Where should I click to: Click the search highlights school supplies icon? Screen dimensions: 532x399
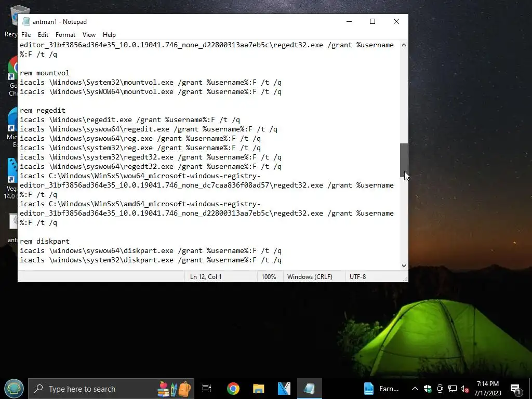coord(174,389)
